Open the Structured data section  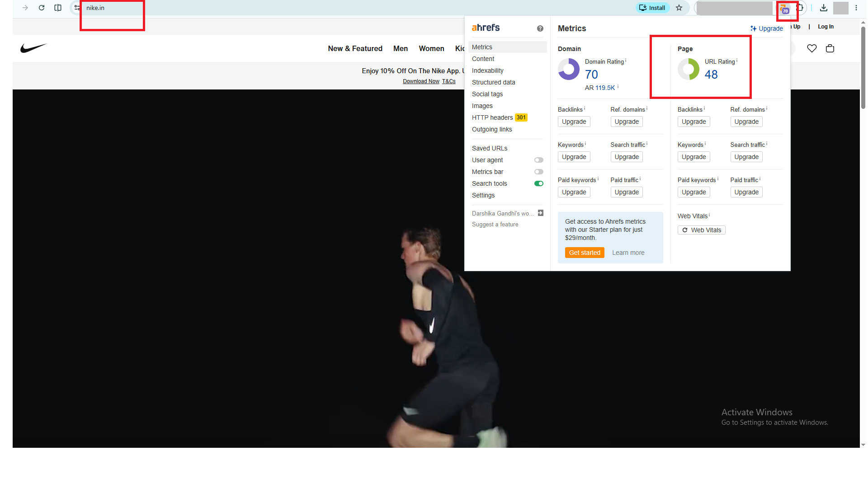493,82
